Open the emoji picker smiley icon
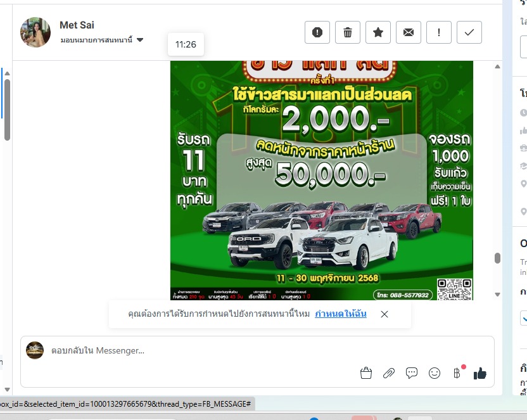The image size is (527, 420). (435, 373)
